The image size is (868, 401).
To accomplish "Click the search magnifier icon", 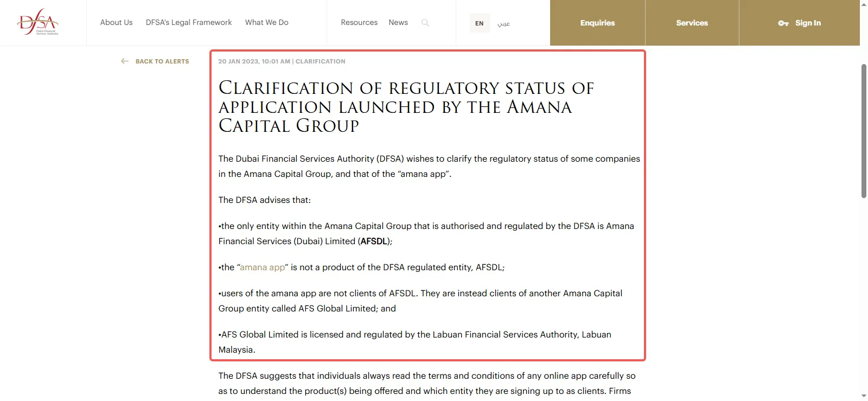I will tap(425, 23).
